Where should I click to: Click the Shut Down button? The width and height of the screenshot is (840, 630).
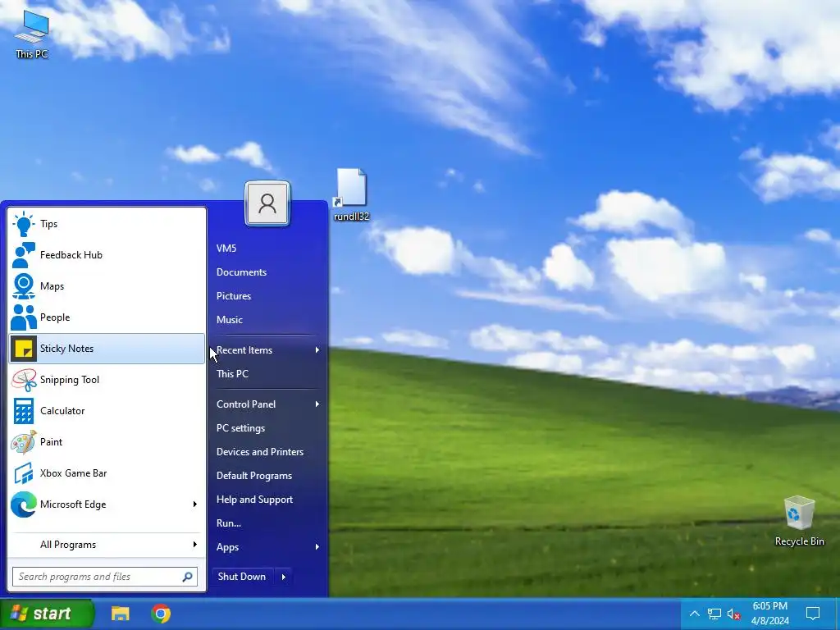(242, 577)
